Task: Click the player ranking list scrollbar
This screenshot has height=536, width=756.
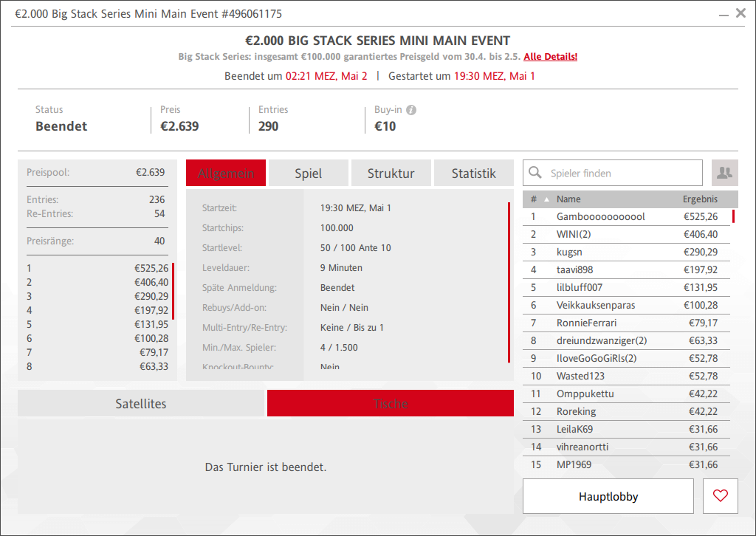Action: [x=733, y=216]
